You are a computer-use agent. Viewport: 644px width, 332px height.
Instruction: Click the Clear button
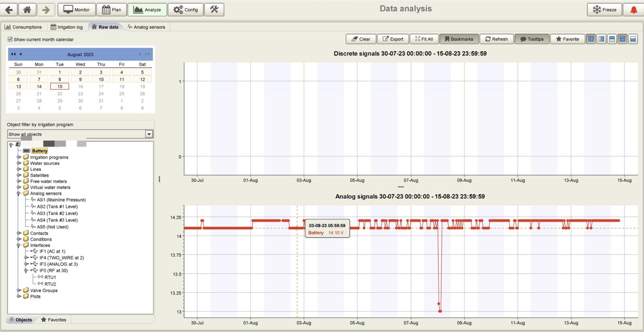(x=361, y=39)
